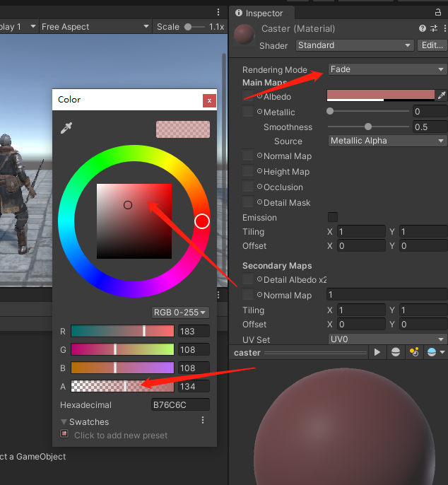Open the Swatches options three-dot menu
This screenshot has width=448, height=485.
[x=203, y=420]
